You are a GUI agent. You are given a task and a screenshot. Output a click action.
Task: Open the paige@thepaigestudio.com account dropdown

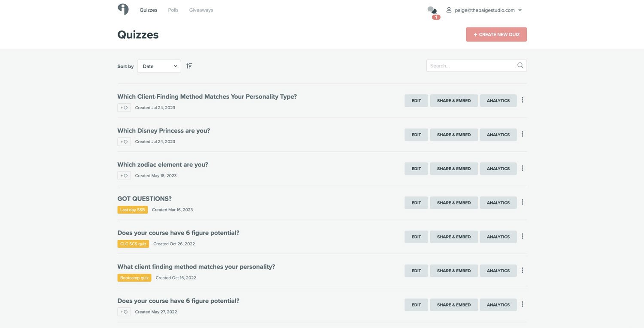[484, 10]
